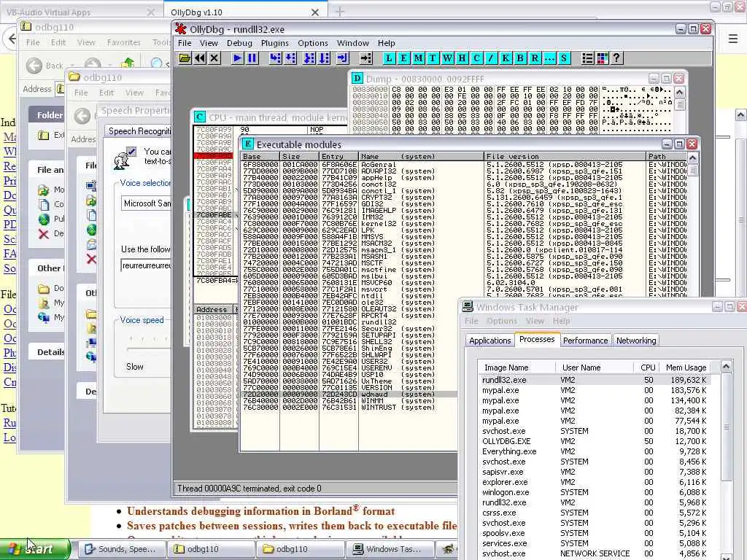Sort processes by Mem Usage column
Viewport: 747px width, 560px height.
point(686,367)
